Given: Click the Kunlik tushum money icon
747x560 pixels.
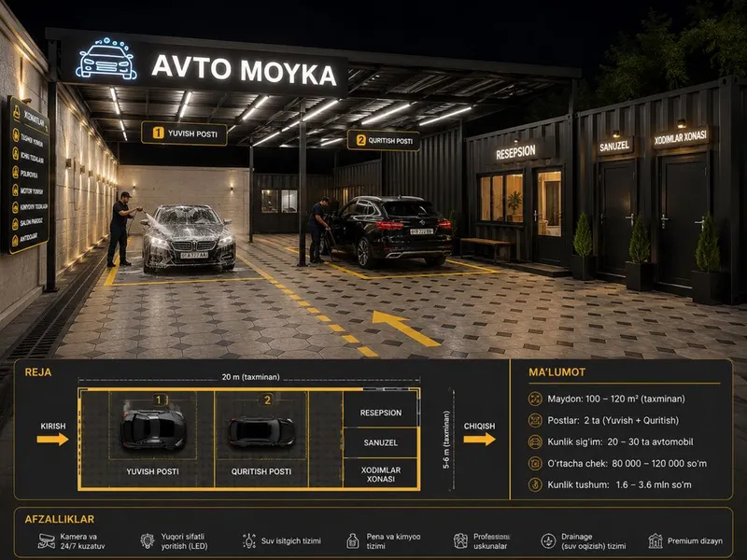Looking at the screenshot, I should pyautogui.click(x=535, y=484).
